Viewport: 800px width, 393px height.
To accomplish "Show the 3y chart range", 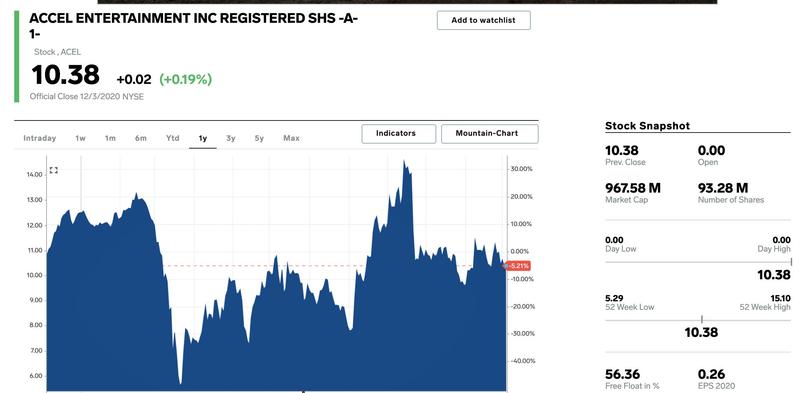I will 231,138.
